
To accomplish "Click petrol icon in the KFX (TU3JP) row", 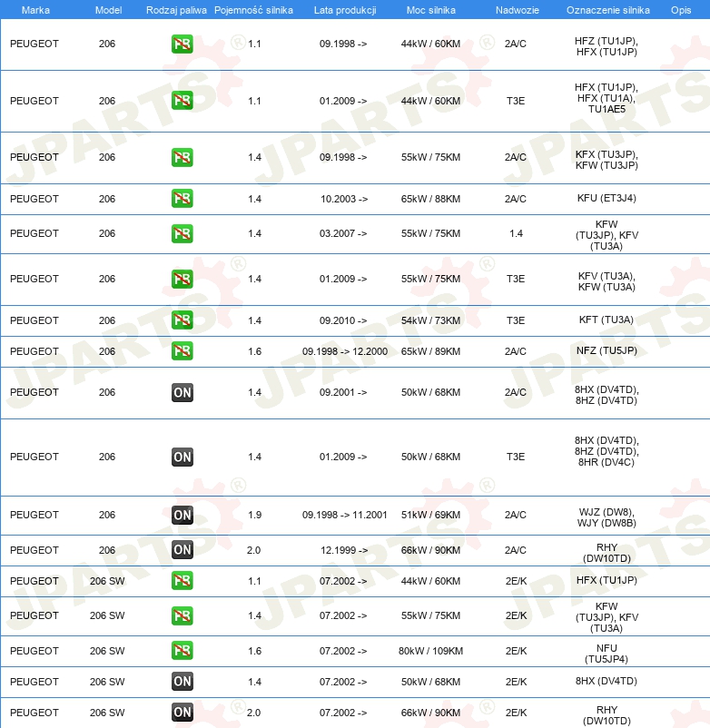I will point(182,157).
